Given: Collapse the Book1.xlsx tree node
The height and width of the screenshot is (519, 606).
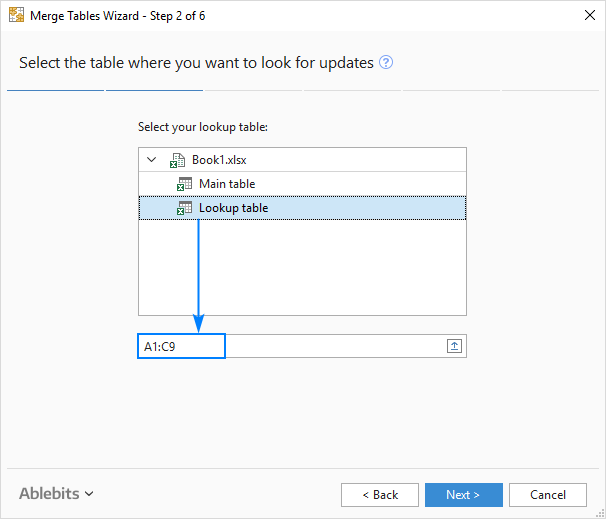Looking at the screenshot, I should 151,160.
